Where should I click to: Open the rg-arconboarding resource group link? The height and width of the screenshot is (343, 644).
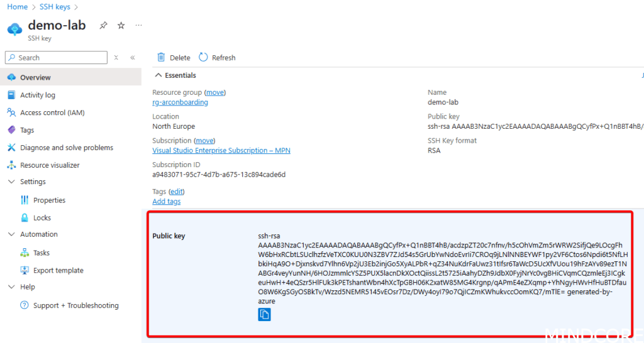pyautogui.click(x=180, y=102)
